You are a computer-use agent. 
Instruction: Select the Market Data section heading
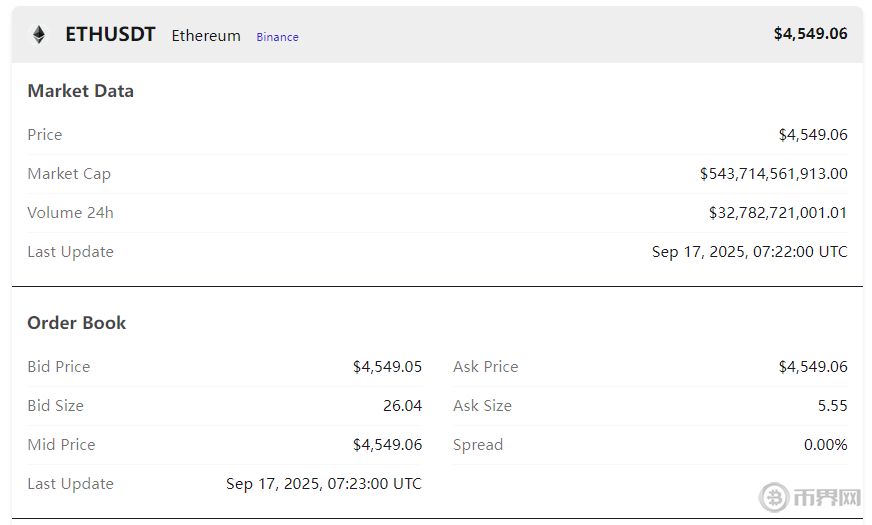pos(80,91)
